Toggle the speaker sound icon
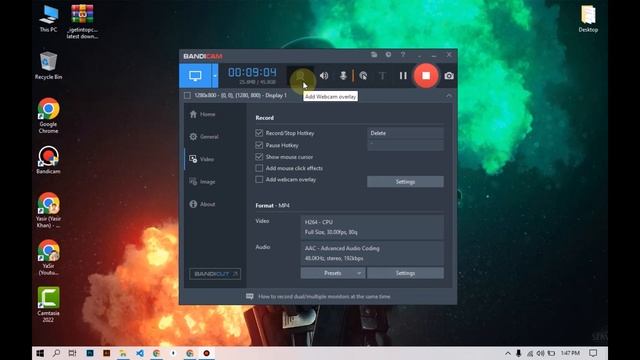Screen dimensions: 640x360 click(324, 76)
